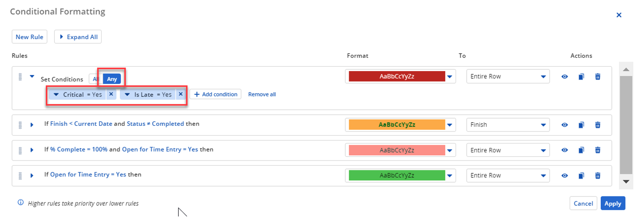Delete the Set Conditions rule with the trash icon

[598, 76]
